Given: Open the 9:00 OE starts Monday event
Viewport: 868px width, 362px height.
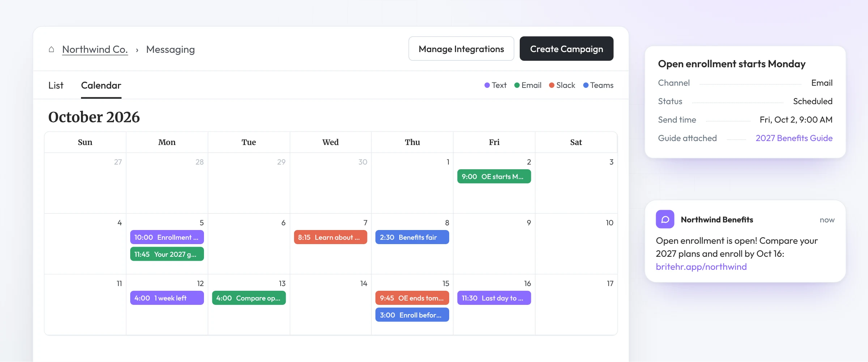Looking at the screenshot, I should pos(494,176).
